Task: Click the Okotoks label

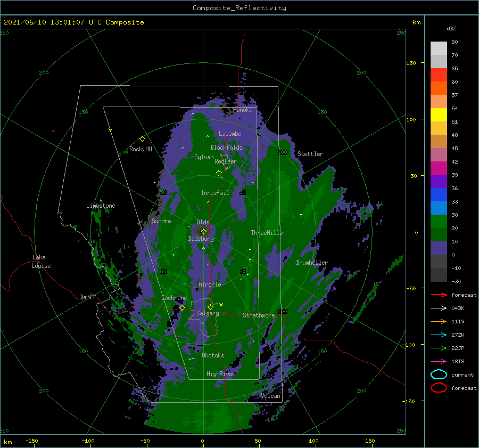Action: (213, 355)
